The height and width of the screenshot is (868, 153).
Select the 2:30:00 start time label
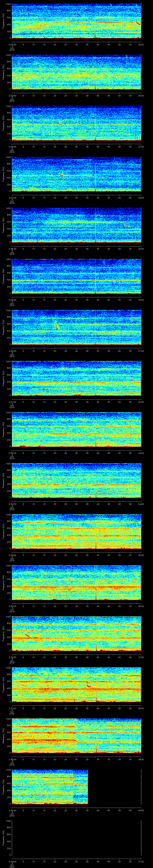click(x=12, y=351)
